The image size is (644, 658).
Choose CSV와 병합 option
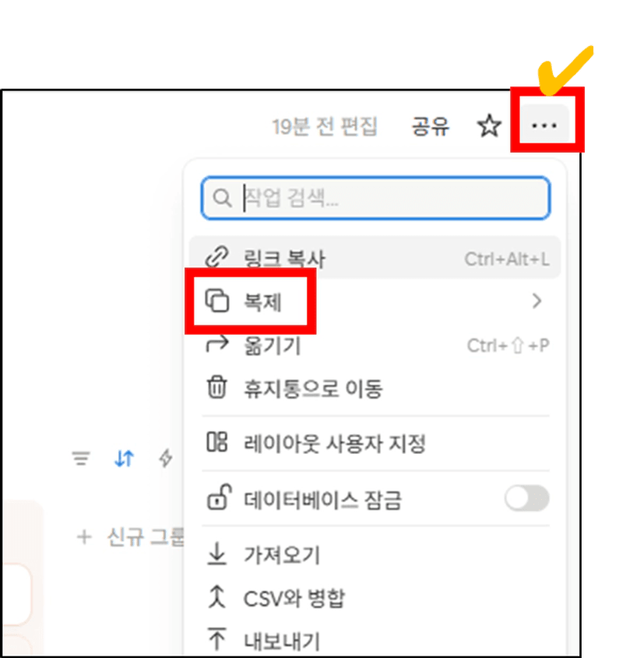point(375,597)
